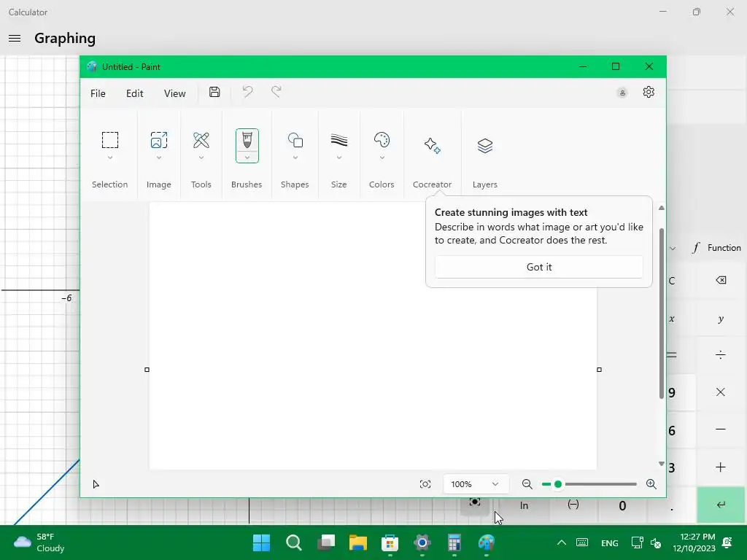Open the 100% zoom level dropdown
Viewport: 747px width, 560px height.
(476, 484)
